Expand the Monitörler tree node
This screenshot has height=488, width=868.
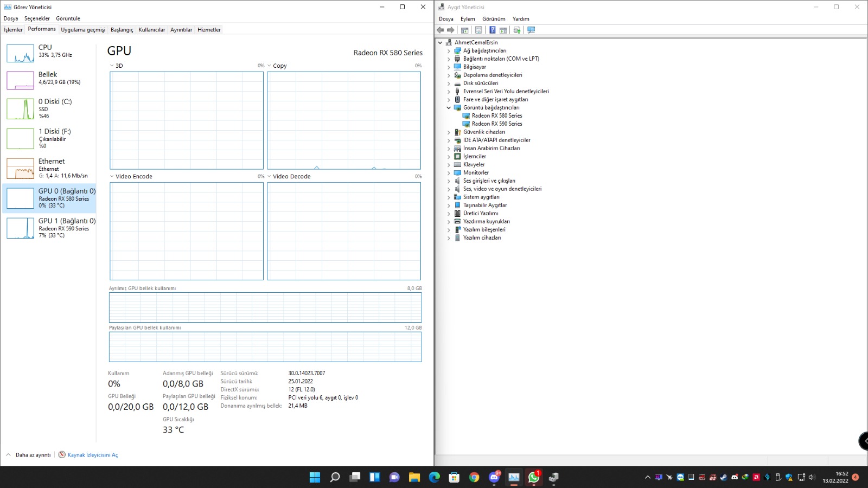click(x=449, y=172)
